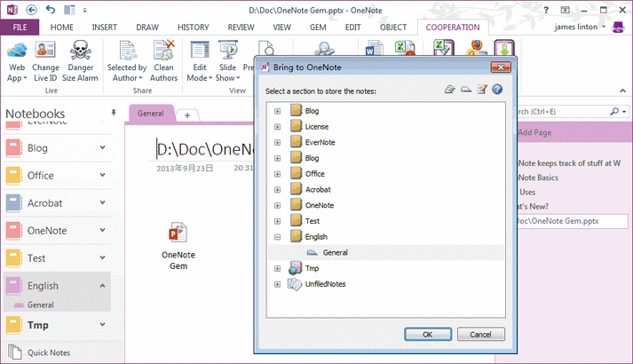Click the Word document ribbon icon
This screenshot has width=633, height=364.
coord(374,48)
